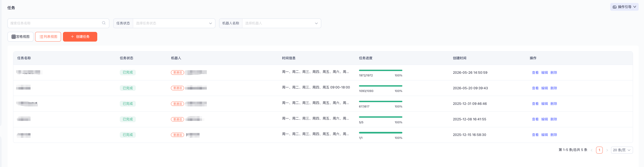Click the 操作引导 book icon
The height and width of the screenshot is (167, 644).
[615, 7]
